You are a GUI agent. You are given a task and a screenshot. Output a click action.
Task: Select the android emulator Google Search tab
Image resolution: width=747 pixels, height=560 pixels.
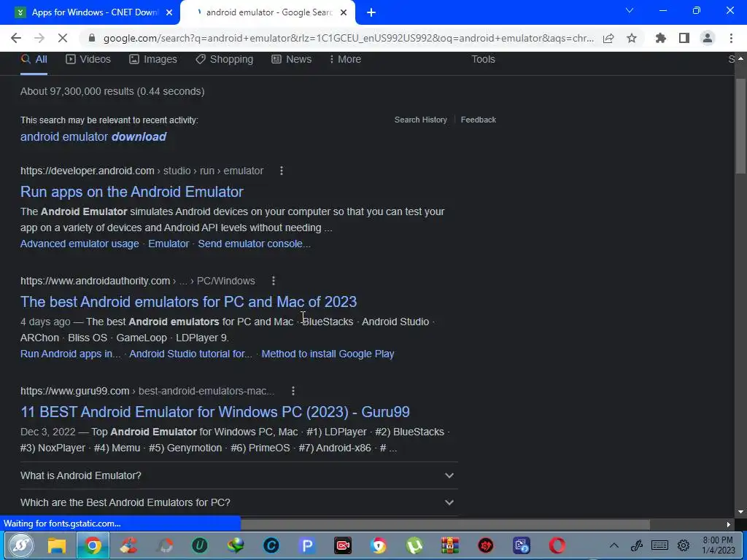[x=267, y=13]
